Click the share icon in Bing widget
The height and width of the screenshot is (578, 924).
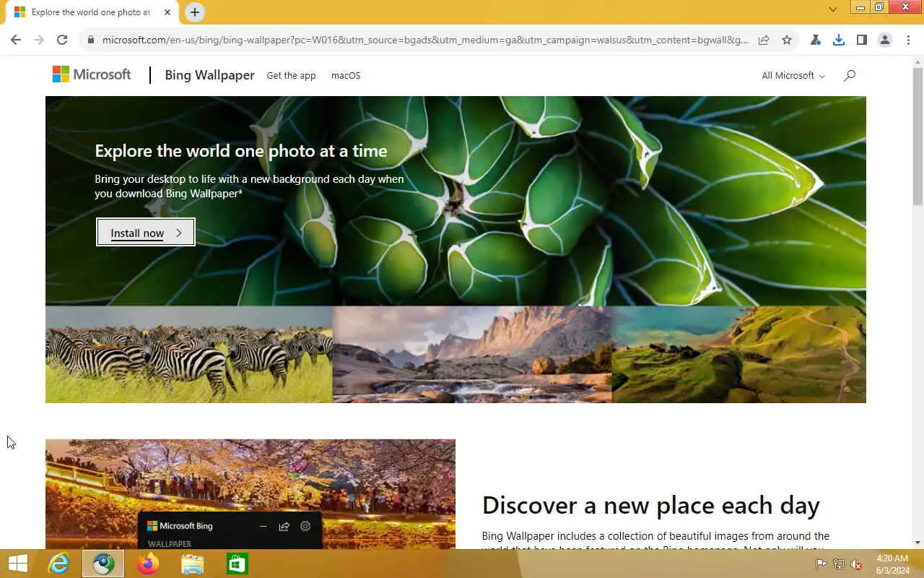pos(284,527)
